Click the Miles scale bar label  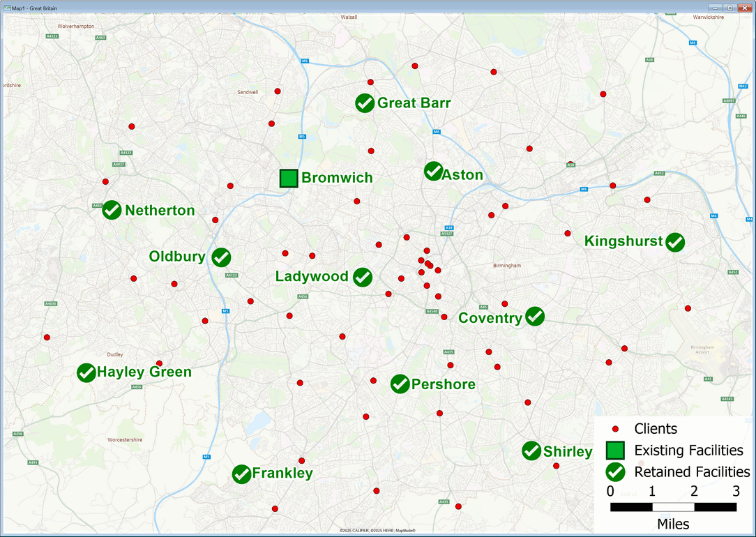tap(673, 524)
